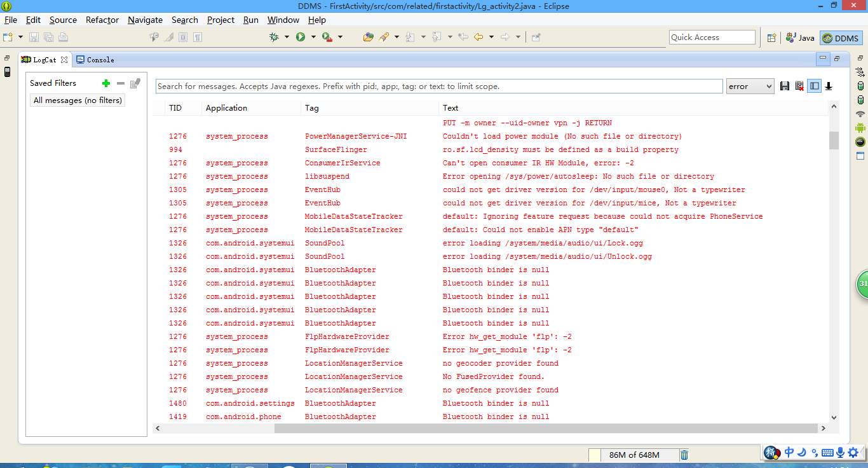Switch to the Java perspective
Image resolution: width=868 pixels, height=468 pixels.
click(x=800, y=38)
